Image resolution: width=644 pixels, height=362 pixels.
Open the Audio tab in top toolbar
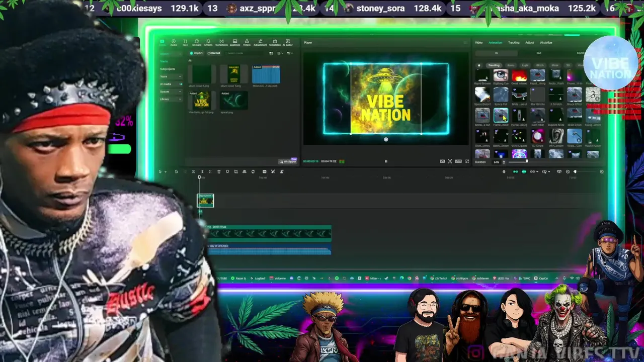coord(174,42)
